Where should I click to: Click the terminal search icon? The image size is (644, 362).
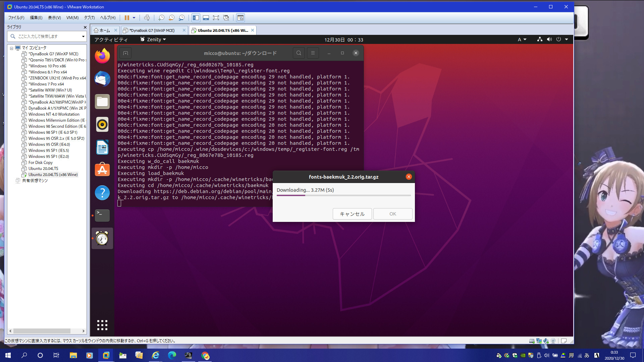pyautogui.click(x=299, y=53)
